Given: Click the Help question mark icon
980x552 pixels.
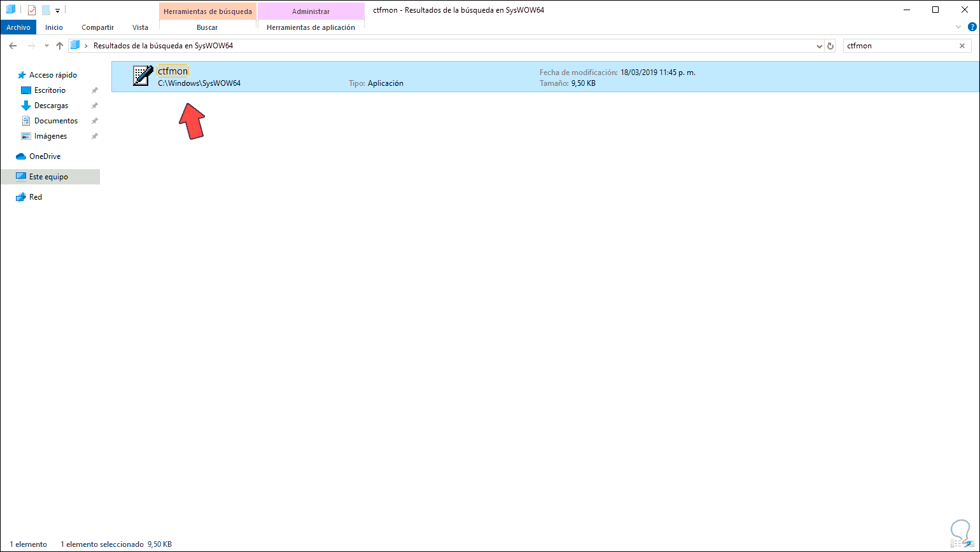Looking at the screenshot, I should tap(972, 27).
